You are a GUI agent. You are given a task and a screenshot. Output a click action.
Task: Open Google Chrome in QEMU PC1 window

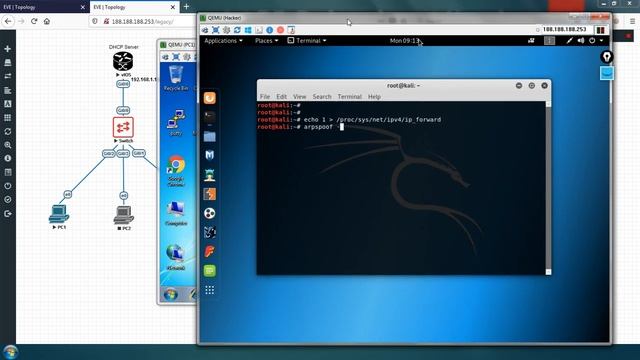pos(176,171)
